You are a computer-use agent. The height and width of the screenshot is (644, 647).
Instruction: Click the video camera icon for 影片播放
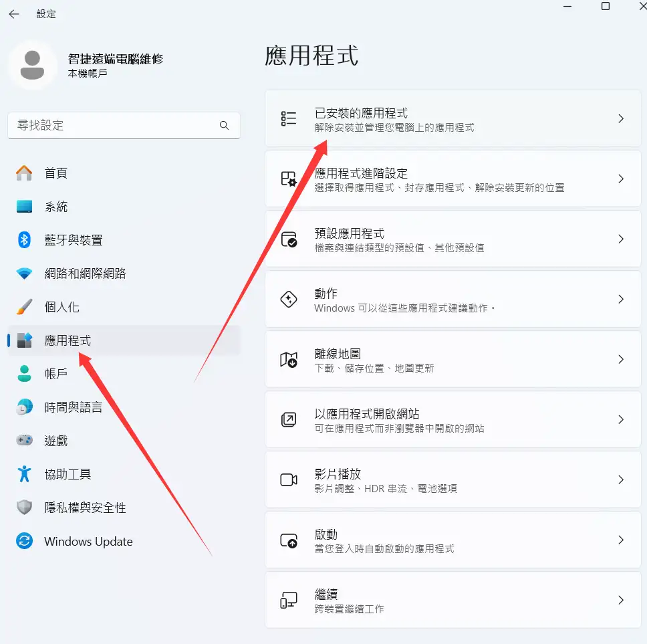(289, 479)
